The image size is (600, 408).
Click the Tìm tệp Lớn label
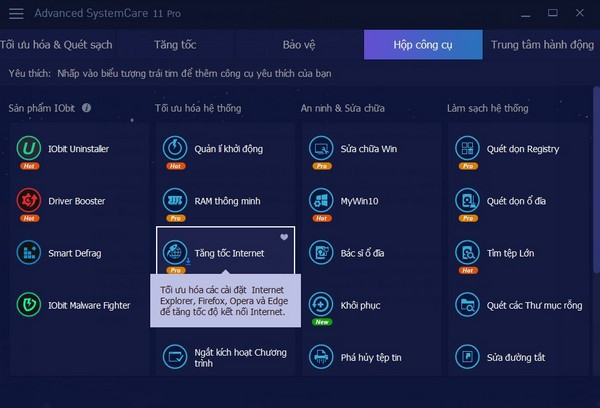click(x=510, y=253)
